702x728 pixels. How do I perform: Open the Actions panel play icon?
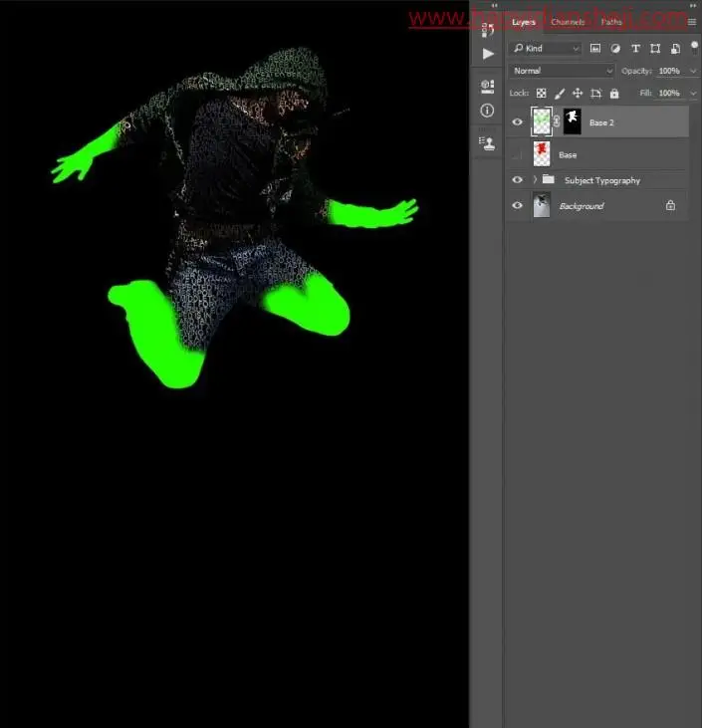click(x=488, y=54)
